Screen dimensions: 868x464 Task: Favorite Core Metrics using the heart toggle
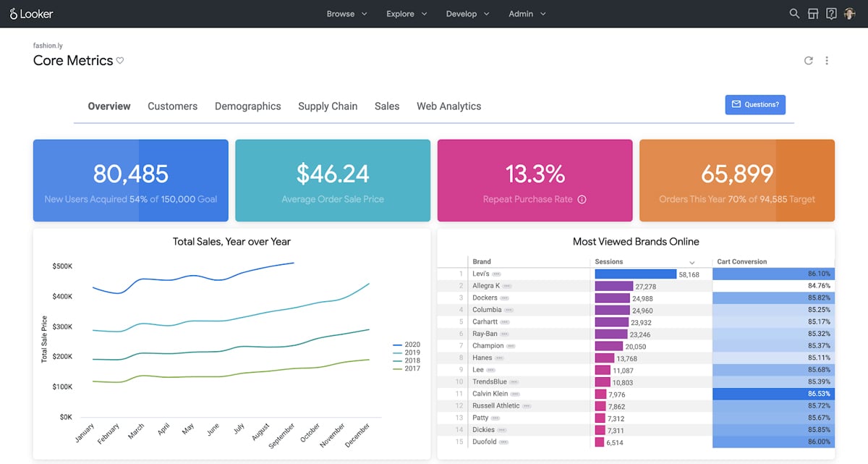point(120,60)
